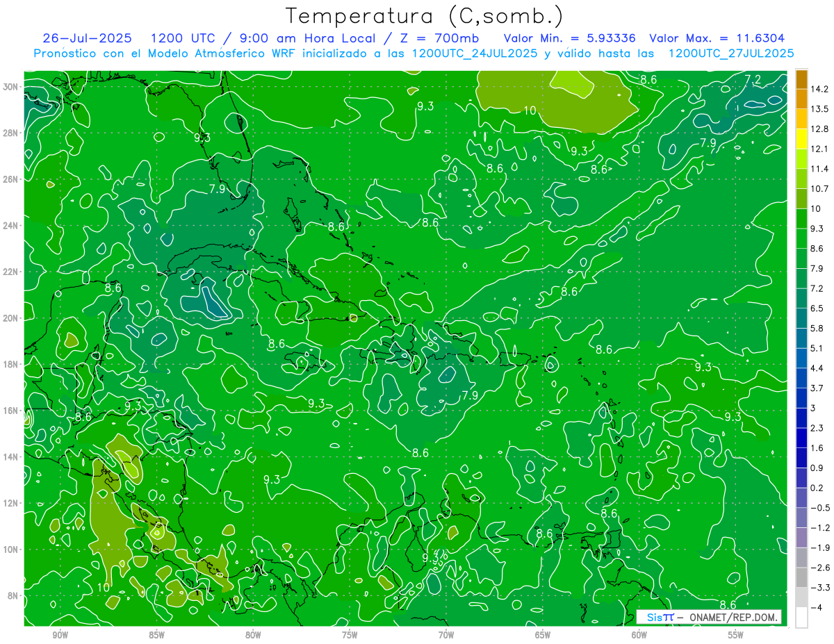The image size is (834, 644).
Task: Click the legend value "14.2"
Action: [x=819, y=89]
